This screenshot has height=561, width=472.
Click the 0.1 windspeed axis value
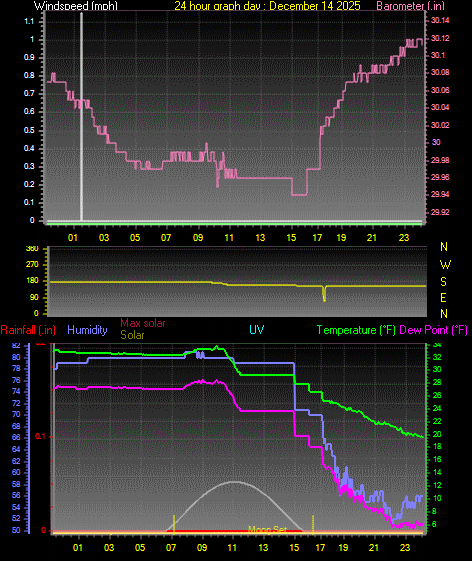(29, 203)
